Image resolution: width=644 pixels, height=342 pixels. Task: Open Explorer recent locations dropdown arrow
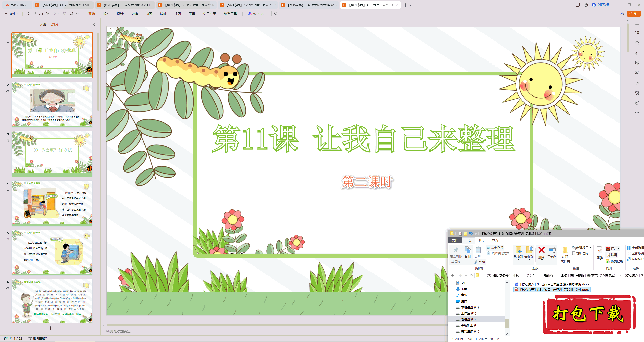click(x=466, y=275)
